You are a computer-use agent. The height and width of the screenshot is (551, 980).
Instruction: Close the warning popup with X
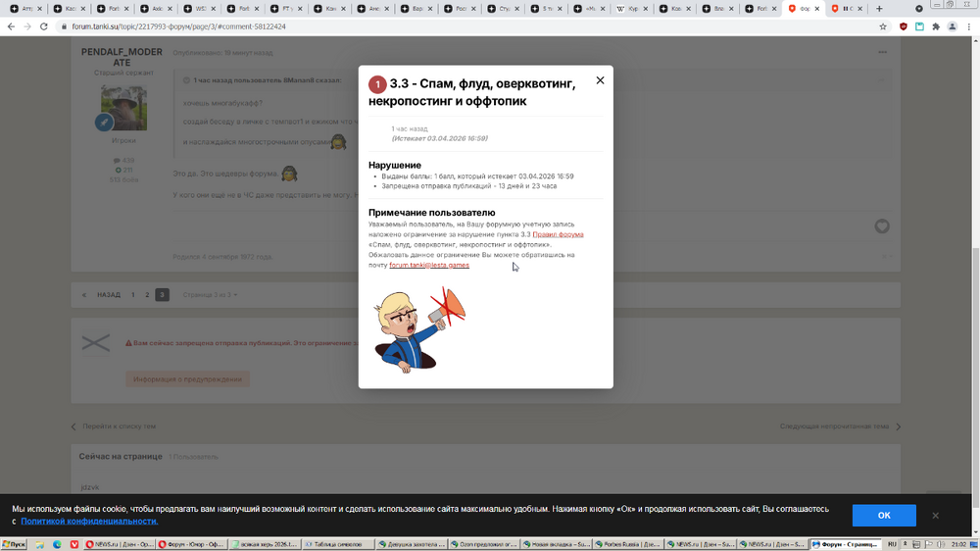click(600, 80)
